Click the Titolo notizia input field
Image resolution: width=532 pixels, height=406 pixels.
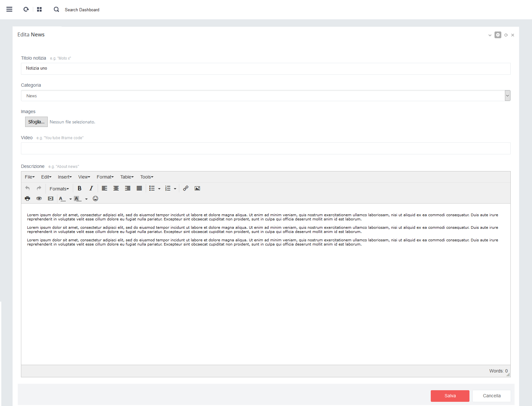265,69
